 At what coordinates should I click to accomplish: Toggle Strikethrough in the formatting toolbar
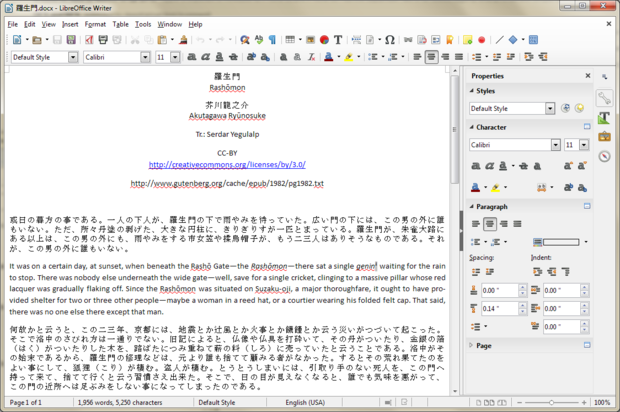(233, 57)
